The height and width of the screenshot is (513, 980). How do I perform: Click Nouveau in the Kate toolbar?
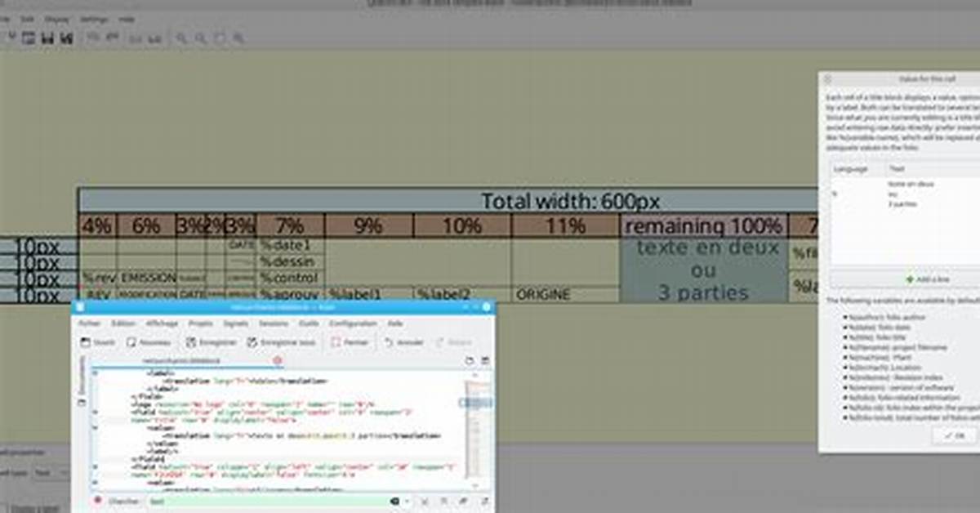[x=149, y=342]
